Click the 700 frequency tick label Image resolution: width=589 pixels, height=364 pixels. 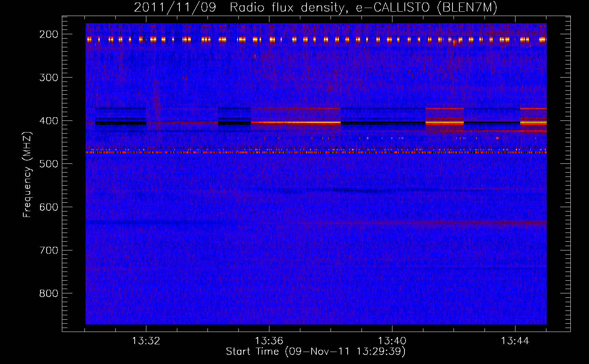(x=48, y=250)
